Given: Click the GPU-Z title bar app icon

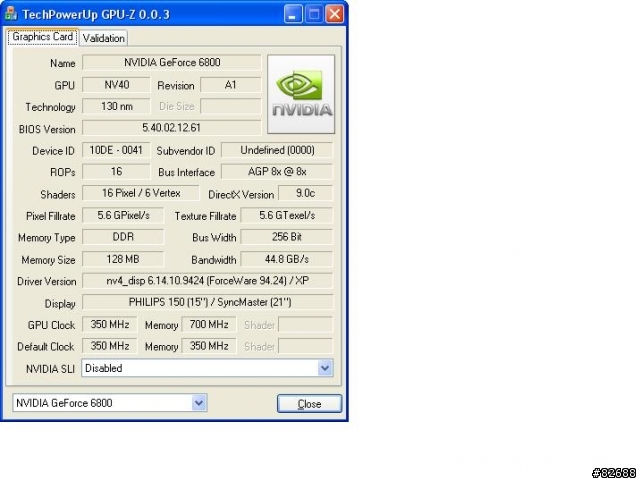Looking at the screenshot, I should [x=11, y=14].
